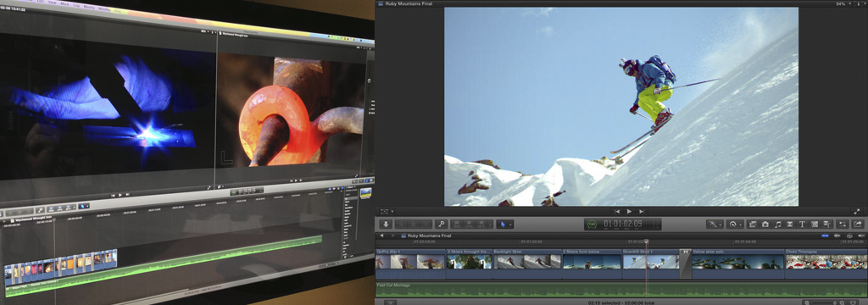This screenshot has height=305, width=868.
Task: Open the Background Tasks 100% indicator
Action: coord(593,225)
